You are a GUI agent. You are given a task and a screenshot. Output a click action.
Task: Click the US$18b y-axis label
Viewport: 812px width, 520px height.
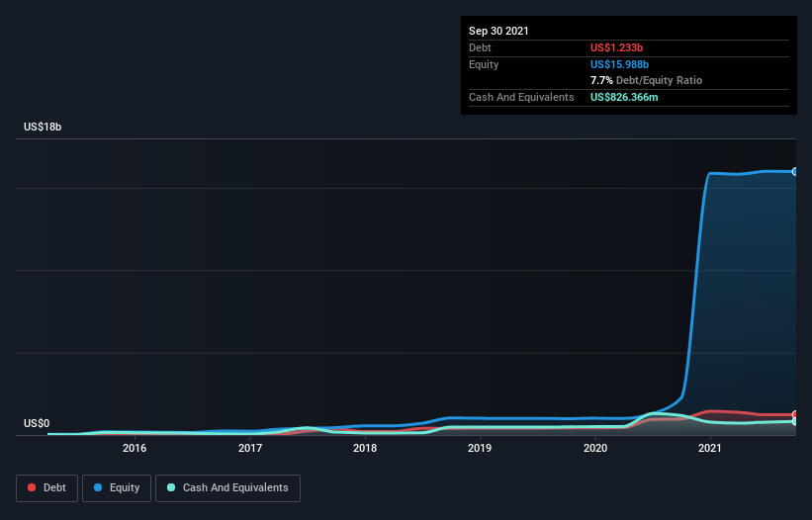(x=43, y=127)
